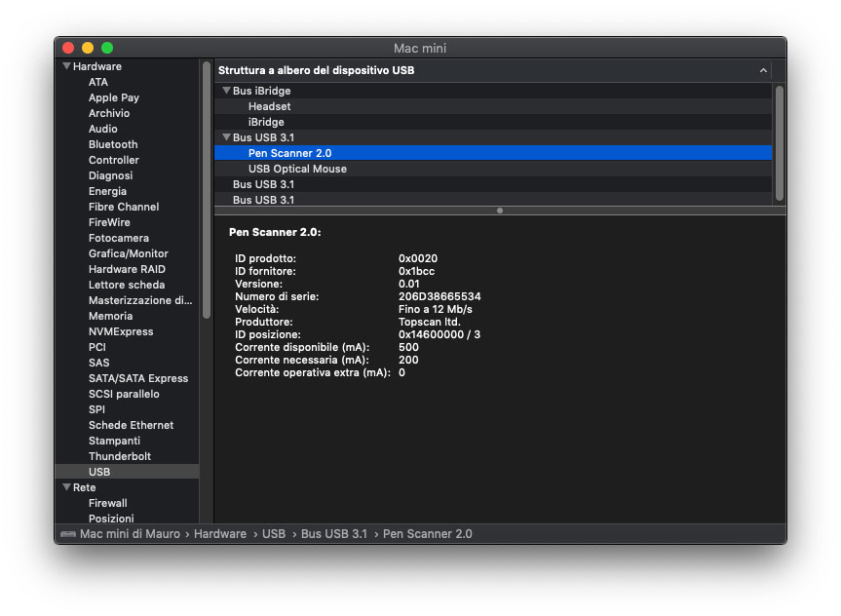Click the USB device tree scrollbar
Screen dimensions: 841x616
(x=779, y=142)
